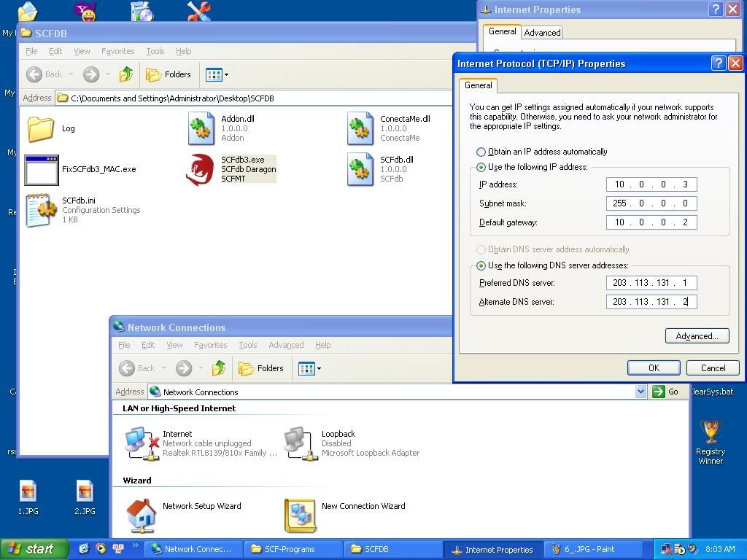Select General tab in TCP/IP Properties dialog

(479, 85)
